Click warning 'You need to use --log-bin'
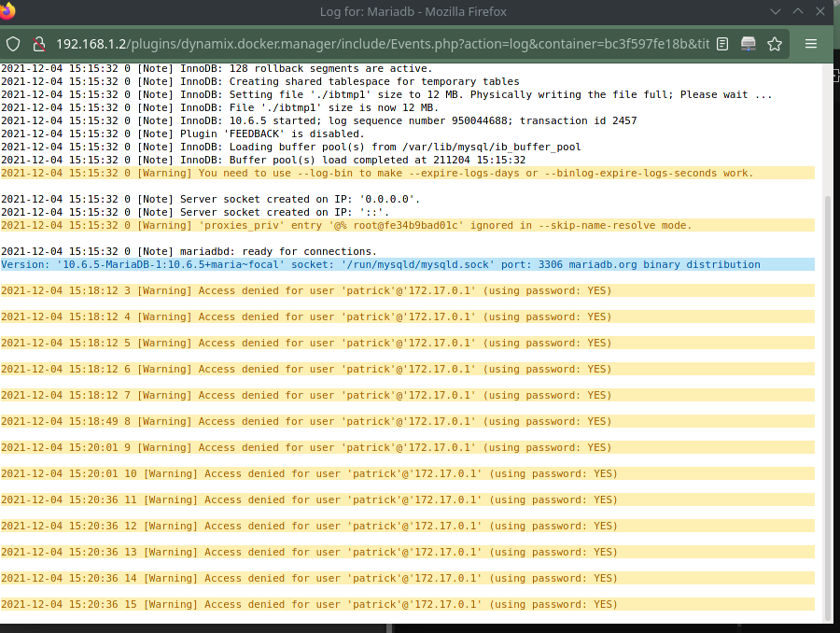Viewport: 840px width, 633px height. 407,173
